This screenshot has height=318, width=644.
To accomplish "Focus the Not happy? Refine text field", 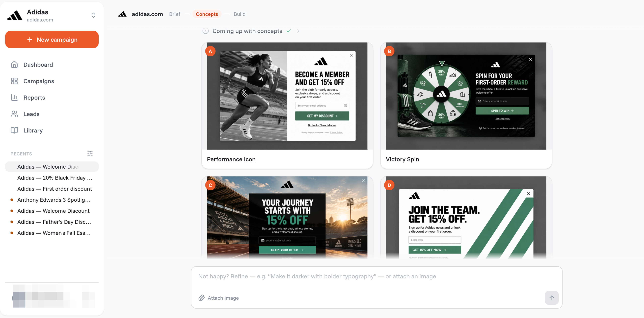I will click(376, 277).
